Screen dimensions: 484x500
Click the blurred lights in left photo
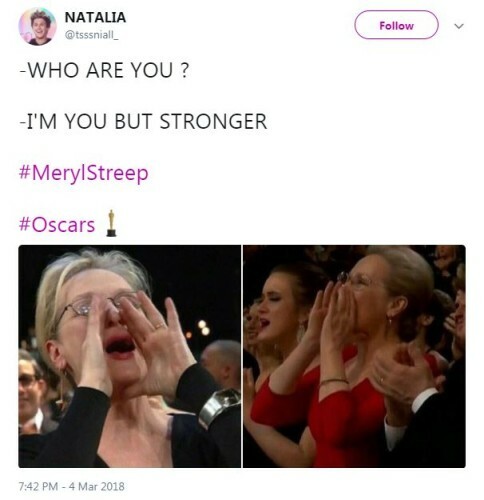coord(200,328)
